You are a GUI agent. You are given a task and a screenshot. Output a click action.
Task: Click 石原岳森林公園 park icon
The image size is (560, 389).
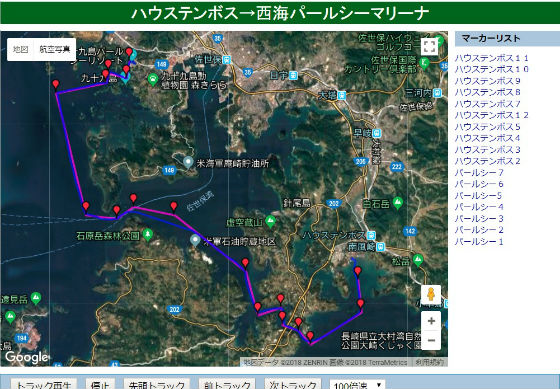pyautogui.click(x=148, y=234)
